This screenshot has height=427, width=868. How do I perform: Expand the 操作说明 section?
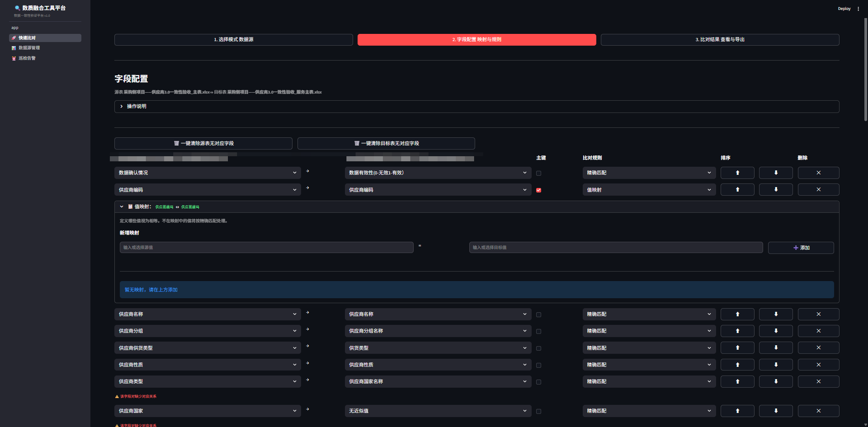tap(137, 106)
